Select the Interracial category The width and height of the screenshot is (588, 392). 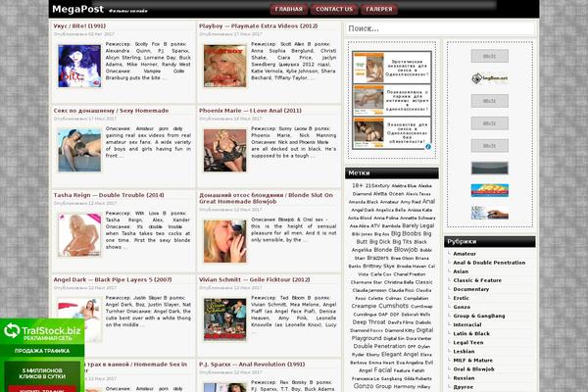coord(467,324)
